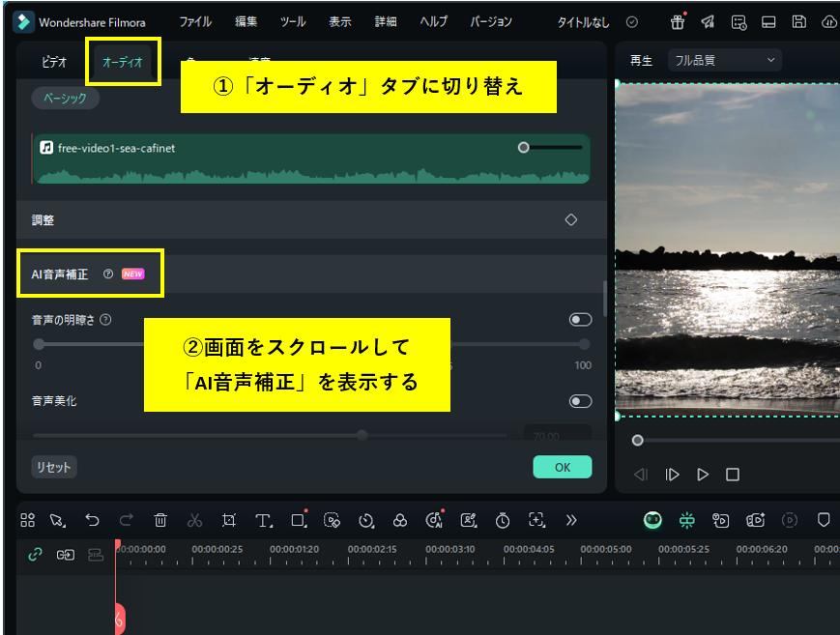840x635 pixels.
Task: Open the ファイル menu
Action: click(192, 20)
